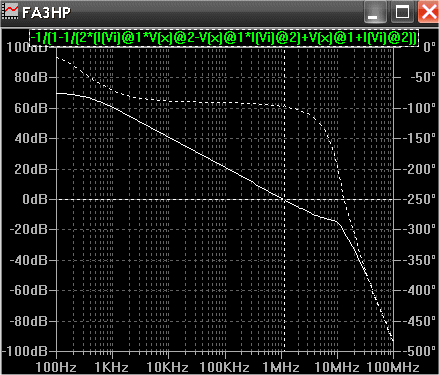Click the -80dB left axis label
439x375 pixels.
point(29,321)
